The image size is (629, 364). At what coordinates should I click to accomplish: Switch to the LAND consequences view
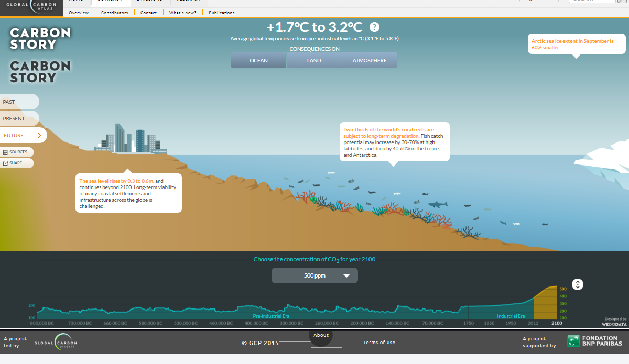coord(314,60)
